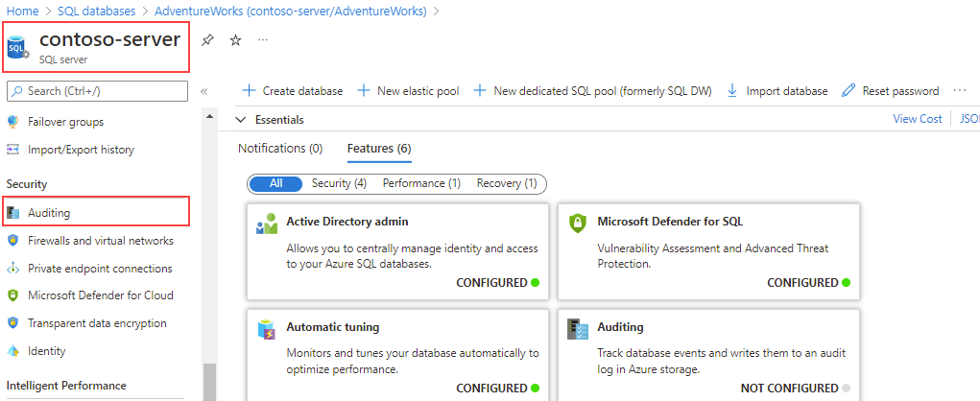Image resolution: width=980 pixels, height=401 pixels.
Task: Click the Create database button
Action: tap(293, 91)
